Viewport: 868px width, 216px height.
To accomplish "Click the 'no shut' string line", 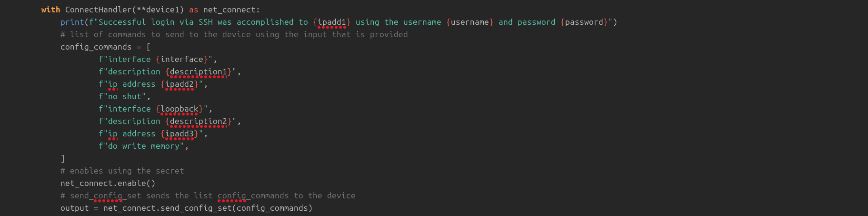I will (124, 96).
